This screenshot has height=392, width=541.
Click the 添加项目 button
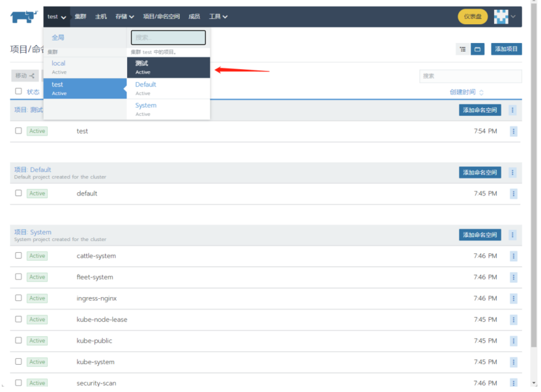[506, 49]
